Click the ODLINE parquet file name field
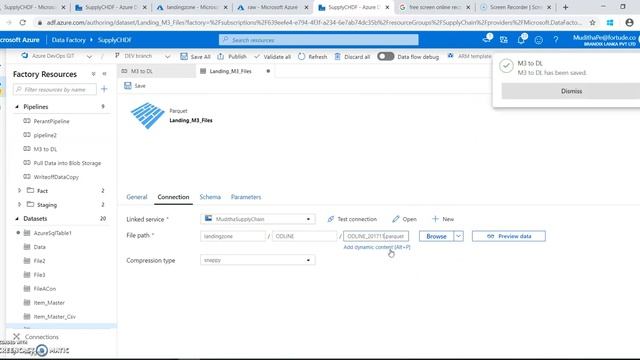640x360 pixels. tap(376, 236)
